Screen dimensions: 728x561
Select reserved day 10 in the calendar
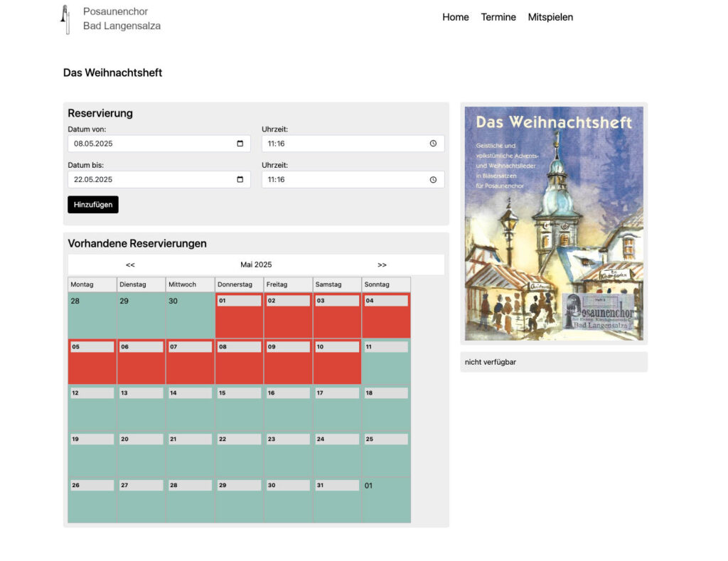point(337,361)
